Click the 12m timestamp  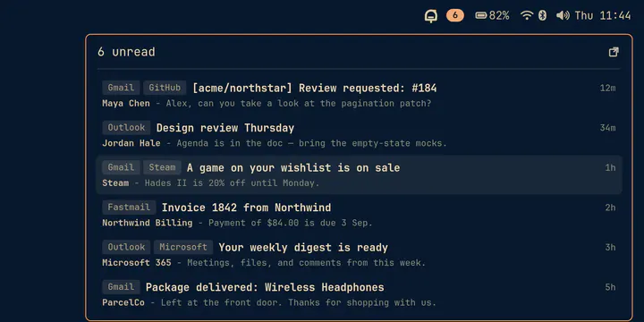[x=608, y=88]
